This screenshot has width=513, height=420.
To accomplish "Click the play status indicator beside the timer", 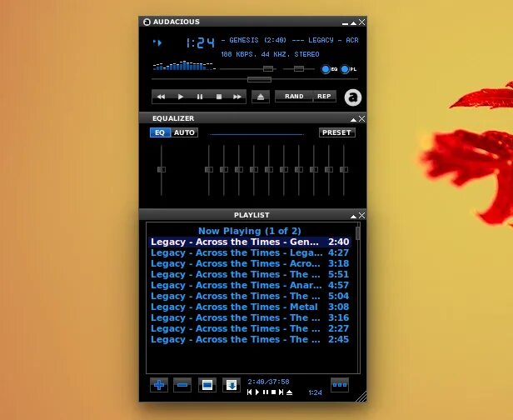I will coord(157,42).
